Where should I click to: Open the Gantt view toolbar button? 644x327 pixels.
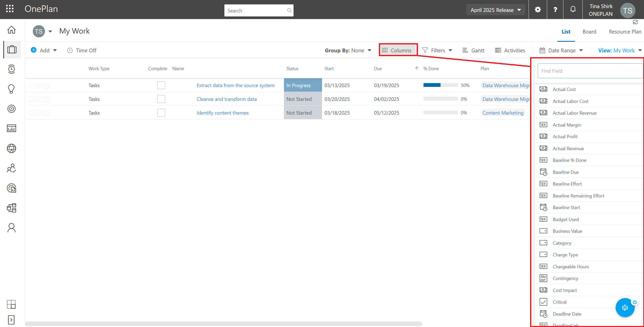(x=473, y=51)
